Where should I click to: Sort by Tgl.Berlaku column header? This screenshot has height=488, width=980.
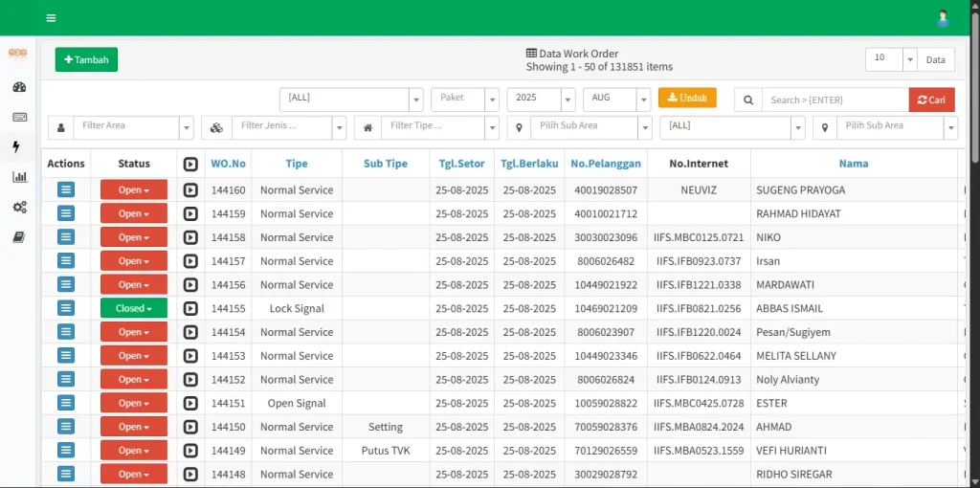(x=529, y=164)
